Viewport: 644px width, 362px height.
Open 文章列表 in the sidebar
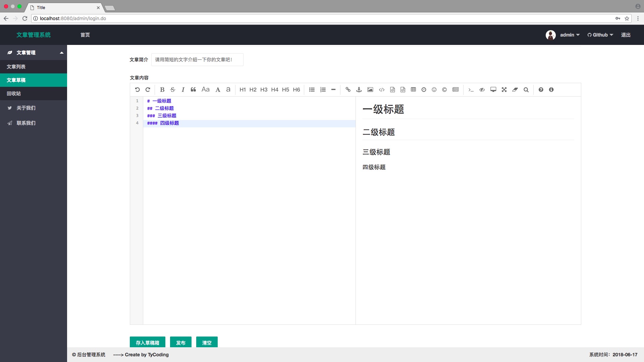click(x=16, y=67)
